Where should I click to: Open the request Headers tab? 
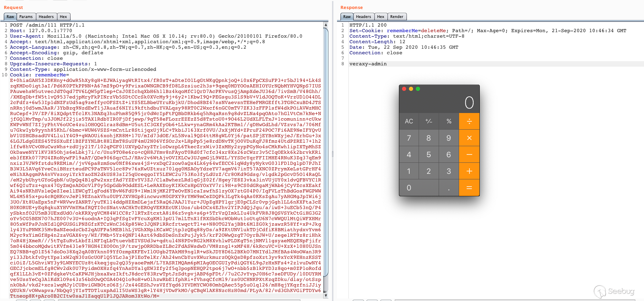(x=46, y=17)
